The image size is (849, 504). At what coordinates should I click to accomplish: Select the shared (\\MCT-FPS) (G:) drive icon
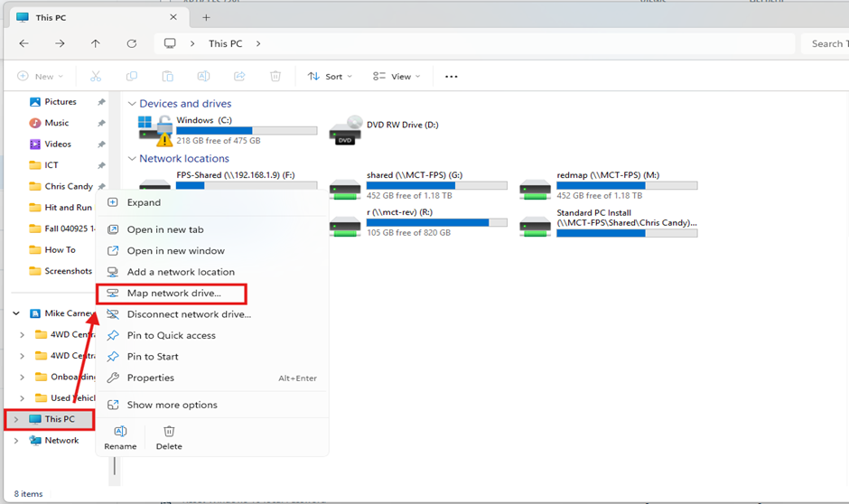[x=345, y=190]
